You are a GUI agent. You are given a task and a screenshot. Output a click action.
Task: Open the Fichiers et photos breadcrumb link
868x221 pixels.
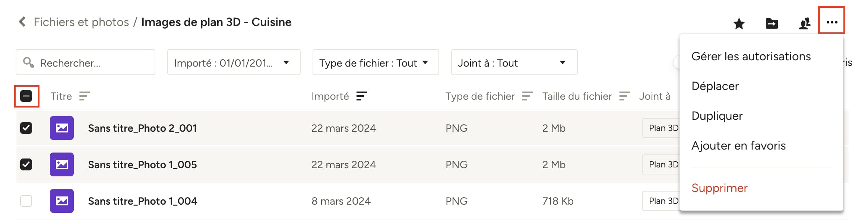pyautogui.click(x=81, y=22)
